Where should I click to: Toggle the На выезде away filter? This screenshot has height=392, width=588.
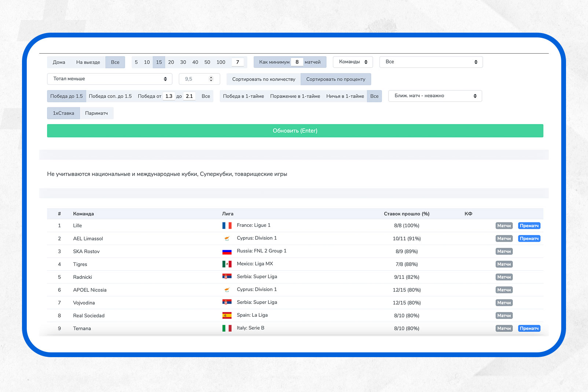pyautogui.click(x=88, y=62)
